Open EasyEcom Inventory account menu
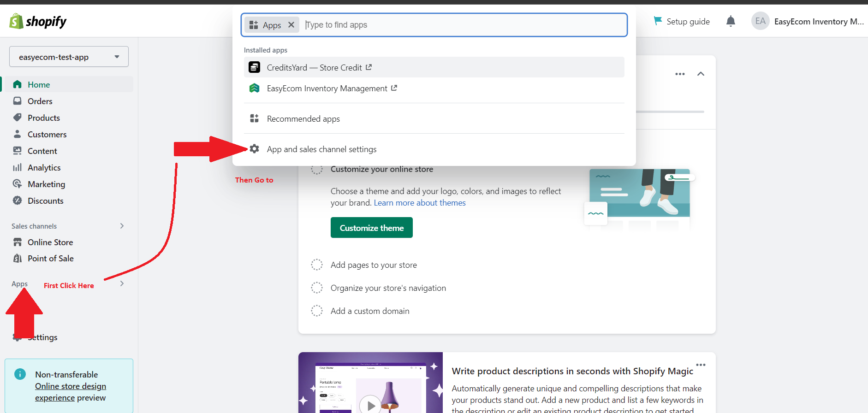The height and width of the screenshot is (413, 868). click(x=808, y=21)
